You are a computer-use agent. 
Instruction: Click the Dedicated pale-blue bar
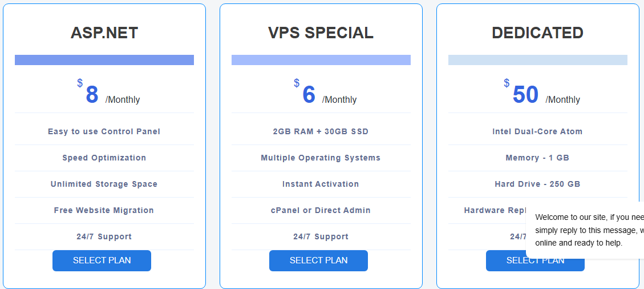(537, 60)
